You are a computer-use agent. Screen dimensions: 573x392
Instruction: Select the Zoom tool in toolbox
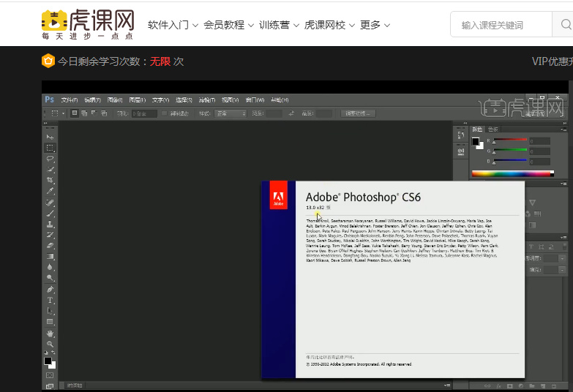click(50, 344)
